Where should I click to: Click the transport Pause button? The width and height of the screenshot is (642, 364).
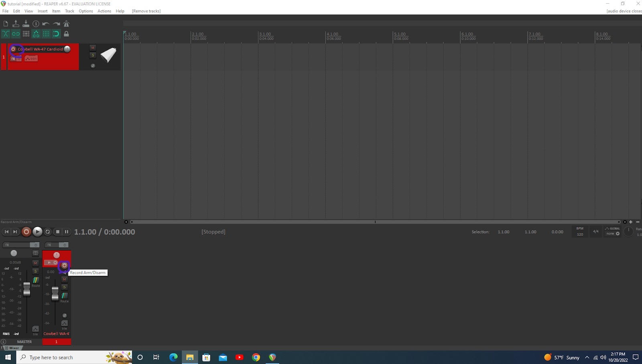click(67, 232)
